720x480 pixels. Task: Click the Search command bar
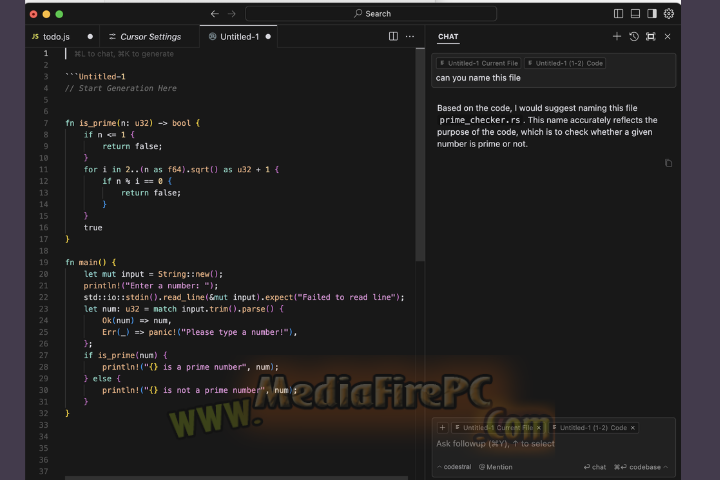(371, 14)
